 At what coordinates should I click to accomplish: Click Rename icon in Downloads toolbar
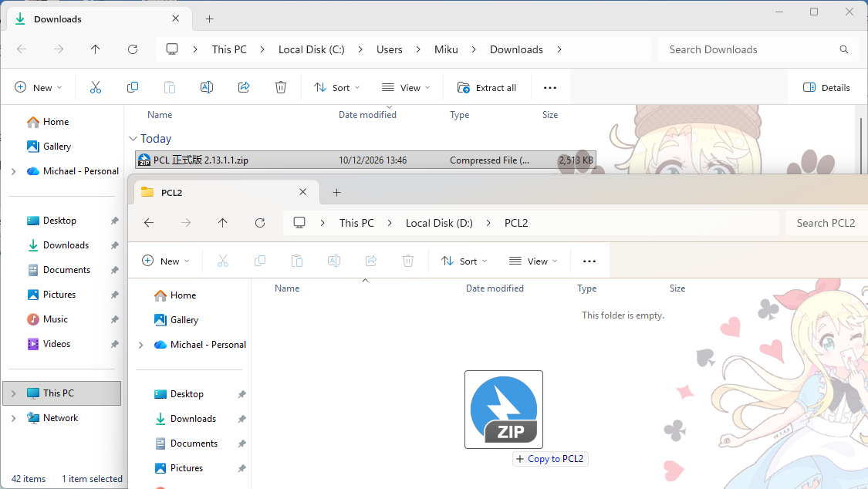[207, 87]
